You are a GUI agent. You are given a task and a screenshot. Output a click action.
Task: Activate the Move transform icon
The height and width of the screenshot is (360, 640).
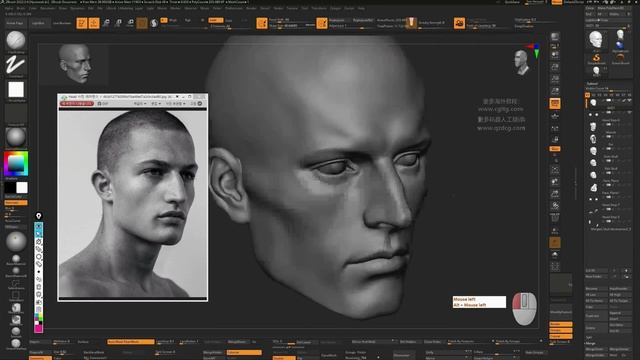coord(106,23)
